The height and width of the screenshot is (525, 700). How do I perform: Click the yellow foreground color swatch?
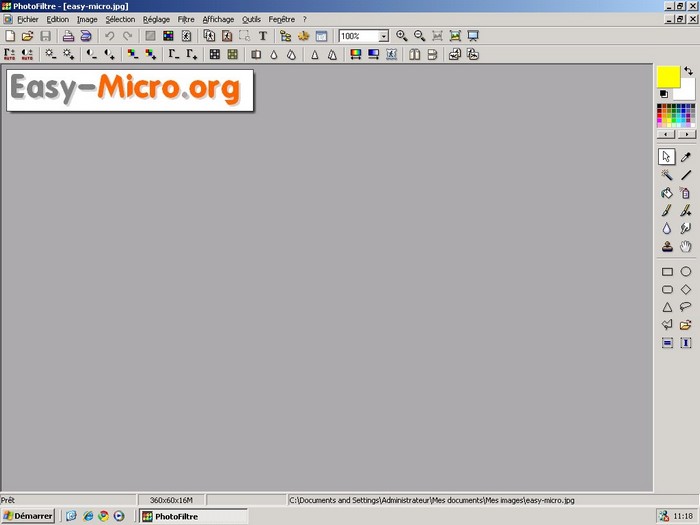pyautogui.click(x=668, y=76)
